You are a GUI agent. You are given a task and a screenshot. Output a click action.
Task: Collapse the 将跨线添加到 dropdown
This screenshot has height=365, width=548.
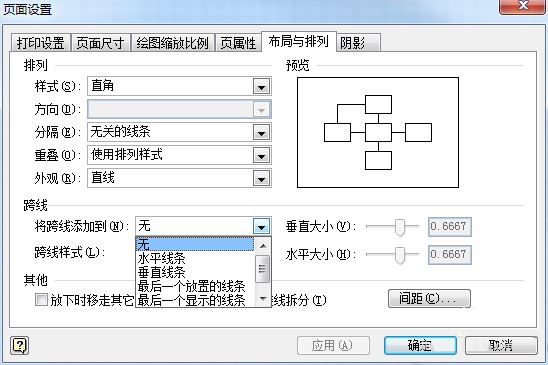click(x=261, y=227)
